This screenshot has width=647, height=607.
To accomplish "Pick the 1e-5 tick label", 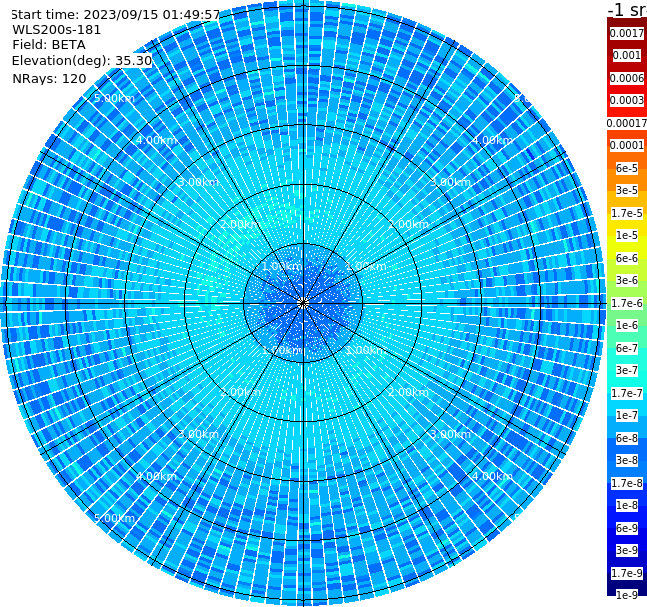I will [x=627, y=235].
